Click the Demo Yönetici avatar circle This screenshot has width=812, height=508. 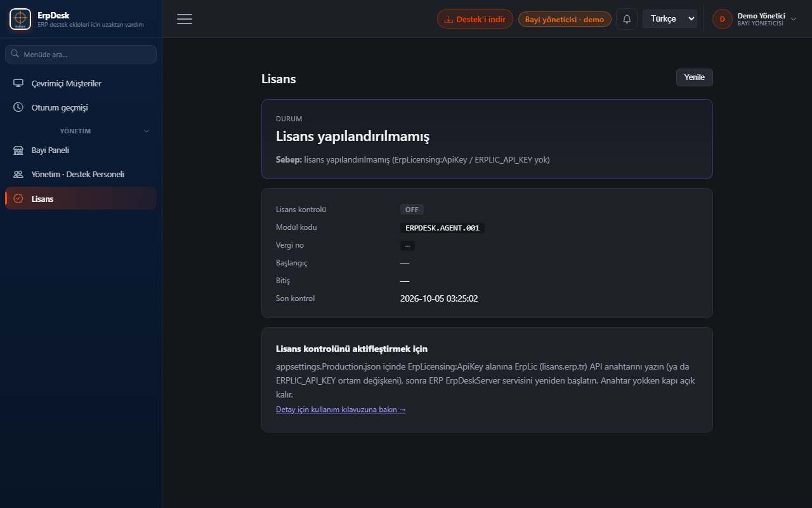[x=723, y=19]
